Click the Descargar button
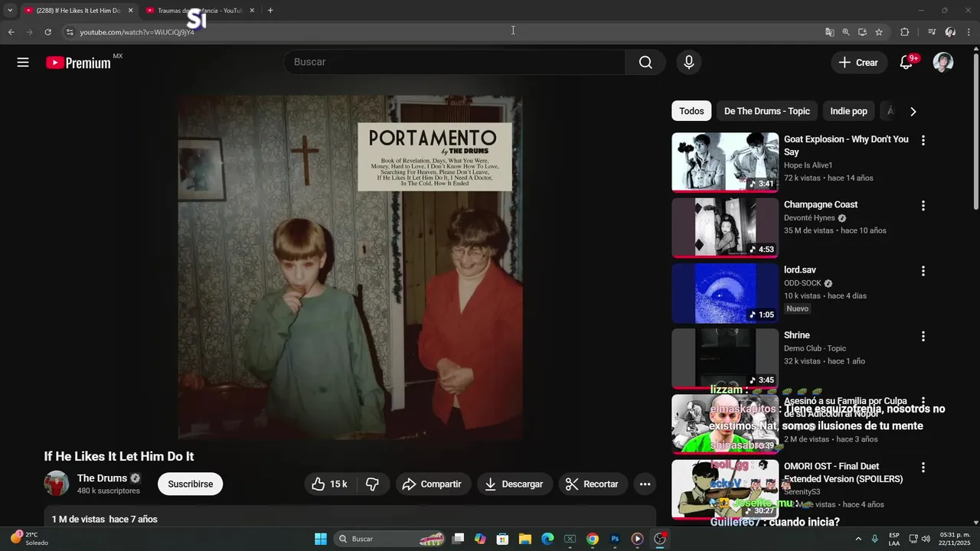This screenshot has height=551, width=980. (514, 484)
